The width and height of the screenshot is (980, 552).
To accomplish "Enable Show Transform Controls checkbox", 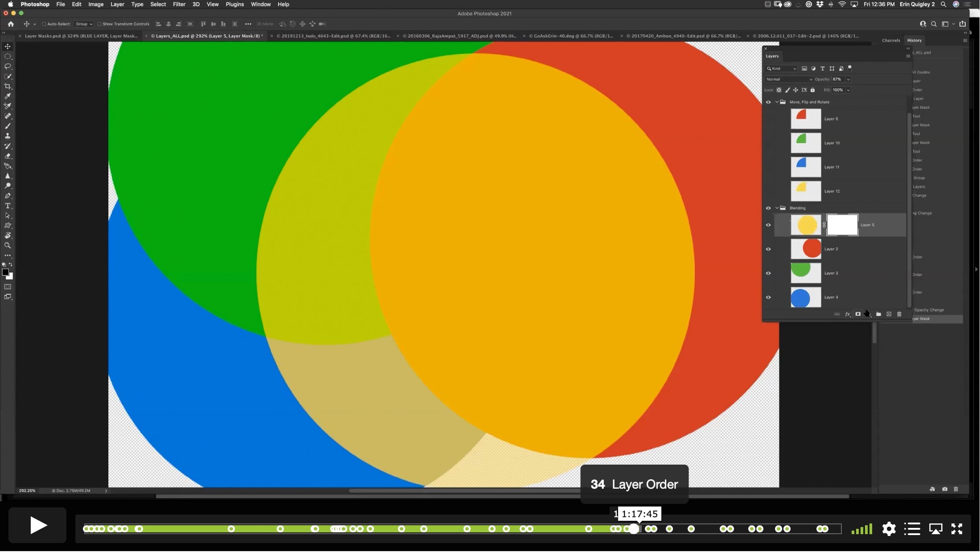I will pos(99,24).
